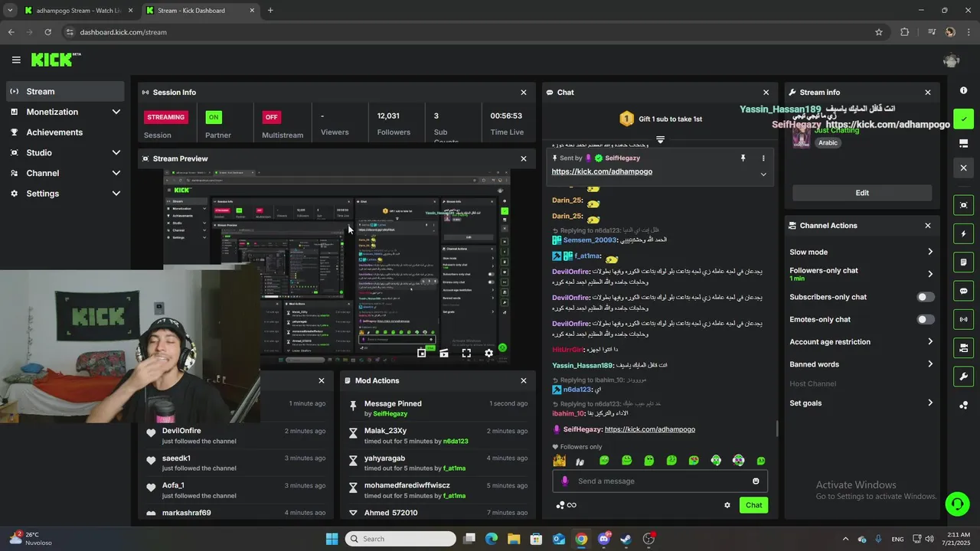The width and height of the screenshot is (980, 551).
Task: Click SeifHegazy name in Mod Actions
Action: (x=390, y=414)
